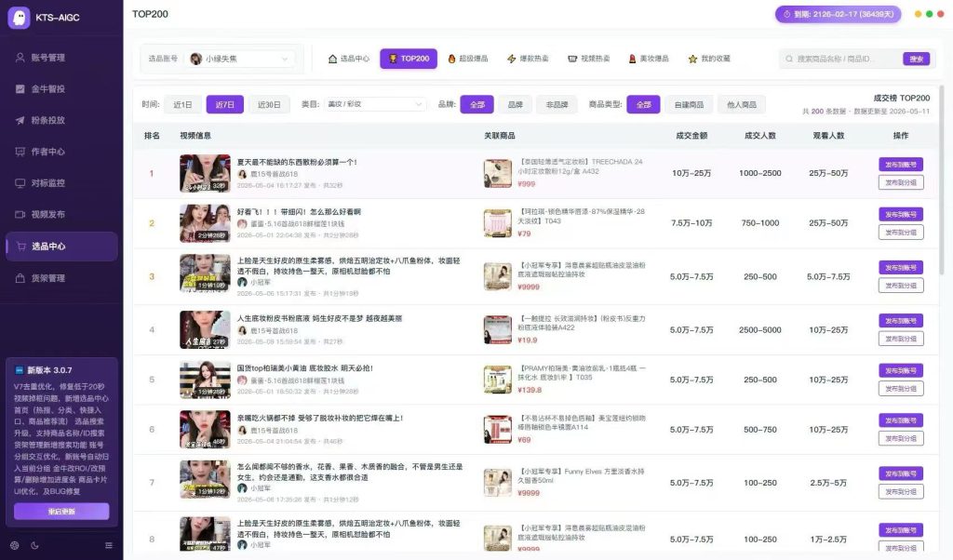Click the 新版本 3.0.7 badge icon
Image resolution: width=953 pixels, height=560 pixels.
point(20,370)
